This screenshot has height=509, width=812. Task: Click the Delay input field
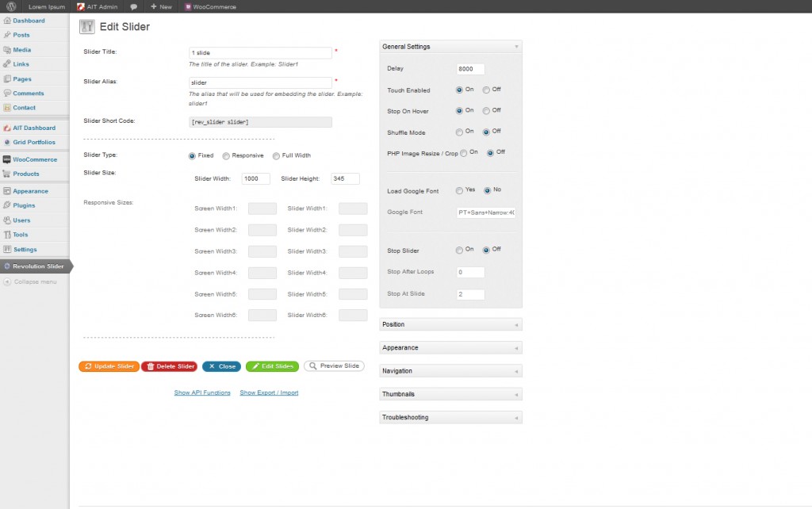(470, 69)
